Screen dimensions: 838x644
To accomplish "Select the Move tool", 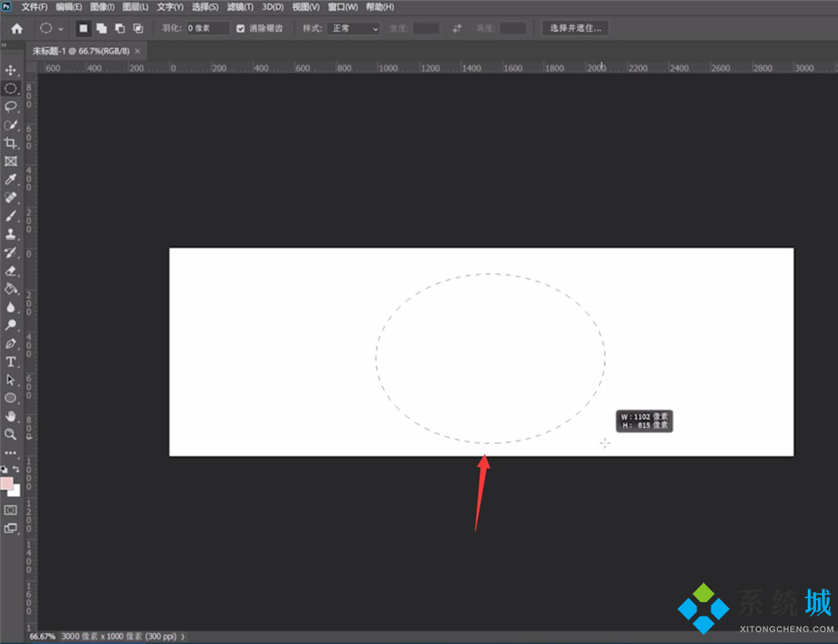I will tap(11, 70).
